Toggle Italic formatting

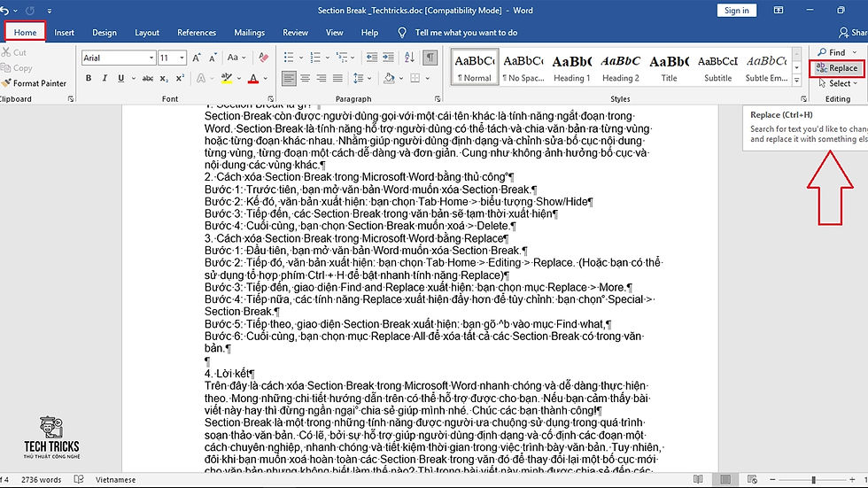[105, 79]
